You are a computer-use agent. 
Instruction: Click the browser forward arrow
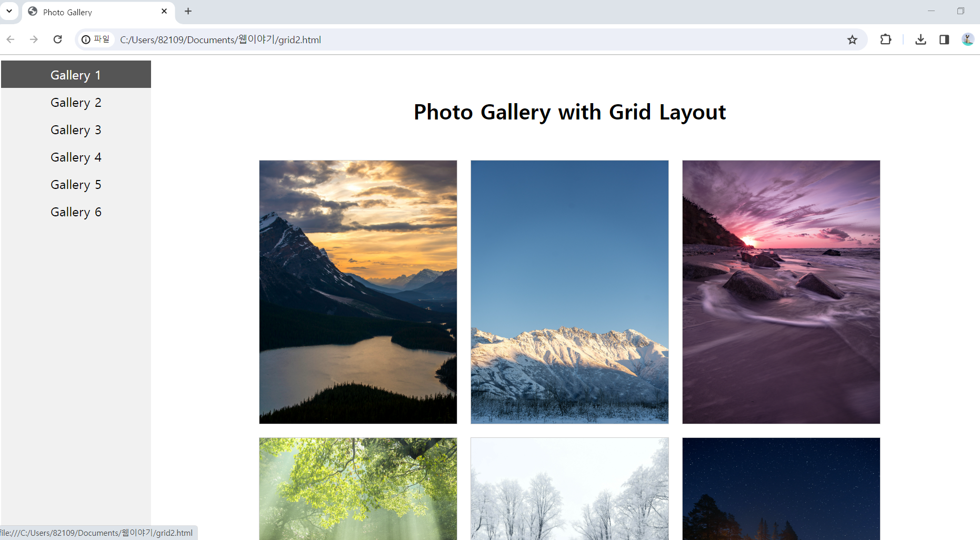pyautogui.click(x=34, y=39)
